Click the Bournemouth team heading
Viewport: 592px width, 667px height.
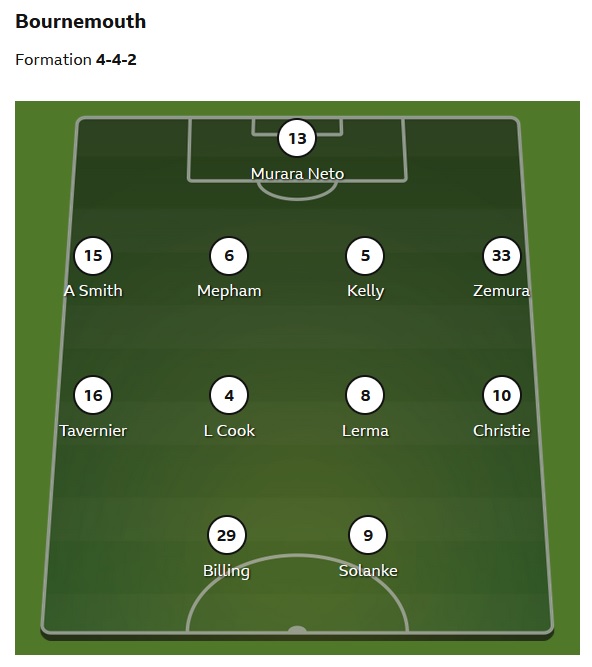(81, 21)
